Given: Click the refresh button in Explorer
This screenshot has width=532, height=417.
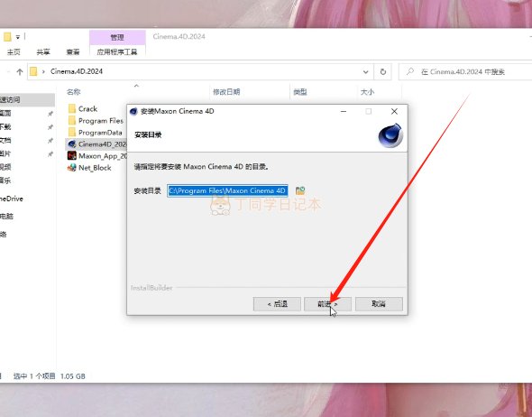Looking at the screenshot, I should click(382, 71).
